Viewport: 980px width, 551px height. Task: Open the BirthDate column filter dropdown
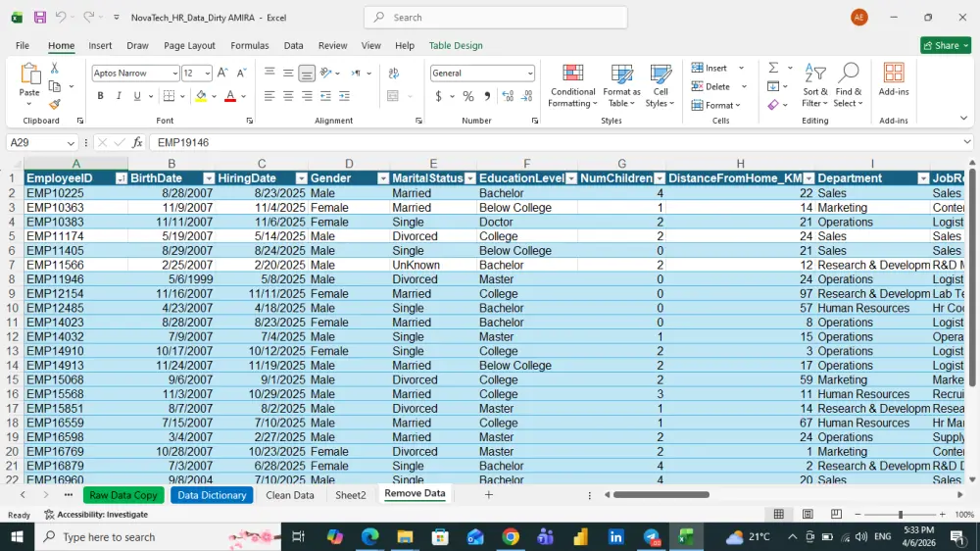pyautogui.click(x=209, y=178)
